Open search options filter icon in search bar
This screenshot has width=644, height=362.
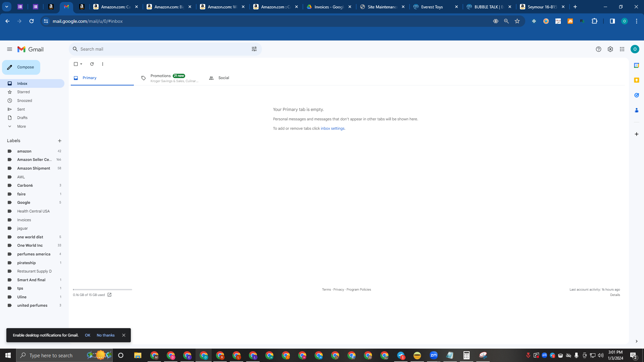click(x=254, y=49)
